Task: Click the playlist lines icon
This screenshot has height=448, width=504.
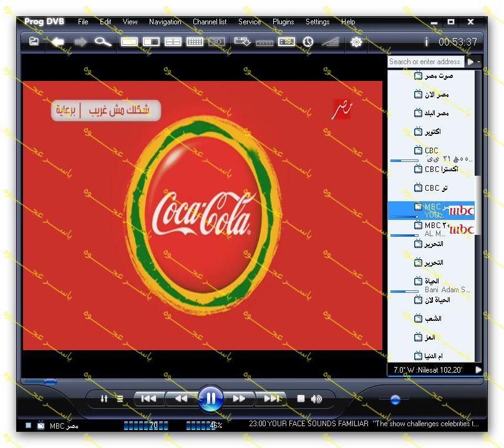Action: click(120, 399)
